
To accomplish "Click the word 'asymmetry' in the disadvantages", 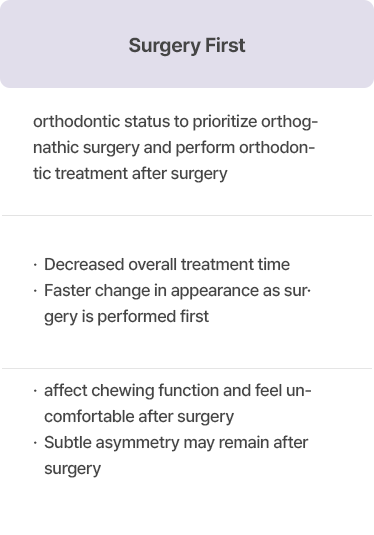I will 137,444.
